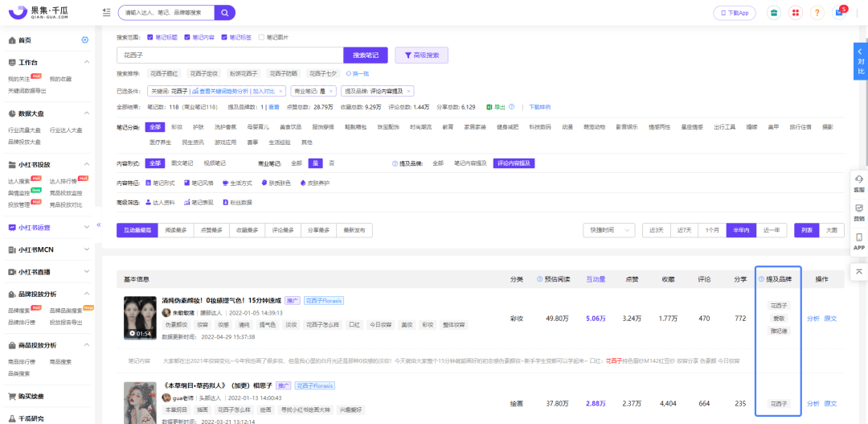Open video thumbnail with 01:54 duration
Viewport: 868px width, 424px height.
(x=140, y=318)
